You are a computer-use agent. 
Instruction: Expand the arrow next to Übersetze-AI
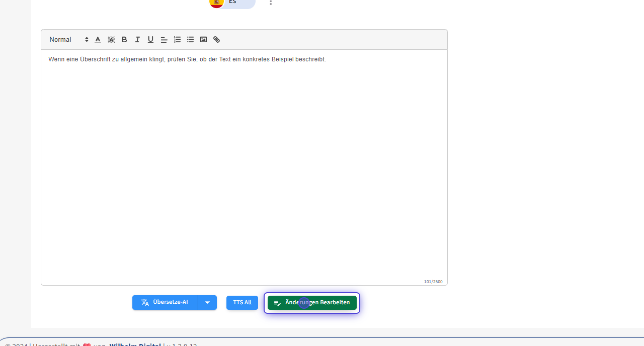coord(207,303)
